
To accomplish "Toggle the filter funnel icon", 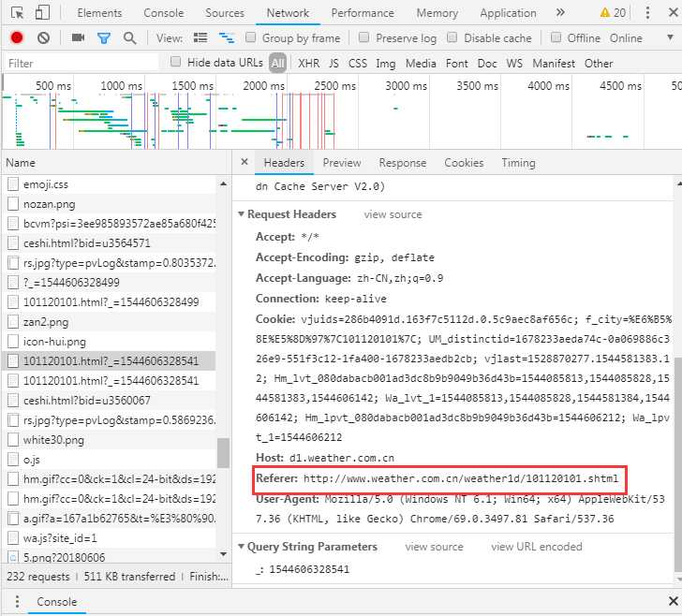I will [103, 38].
